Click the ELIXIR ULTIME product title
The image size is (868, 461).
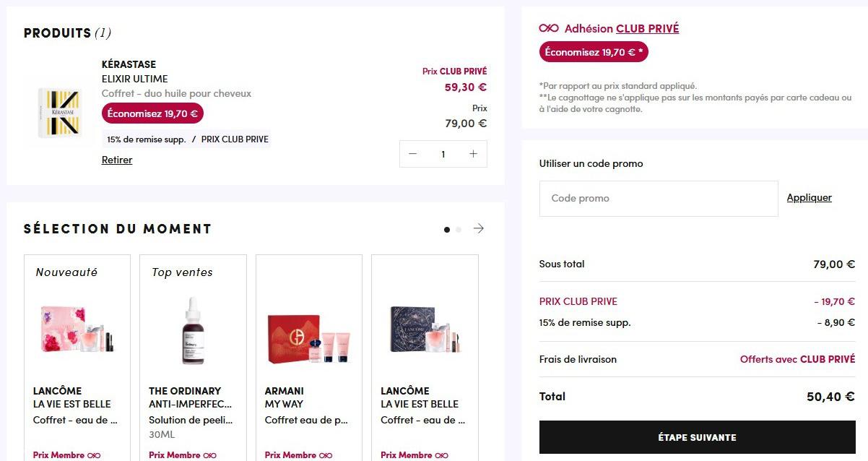coord(135,79)
